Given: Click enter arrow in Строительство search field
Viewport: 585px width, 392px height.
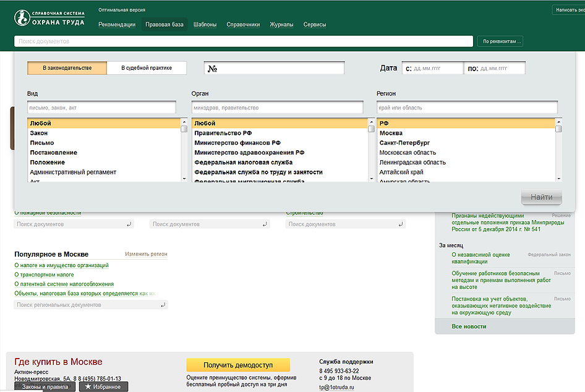Looking at the screenshot, I should [400, 224].
